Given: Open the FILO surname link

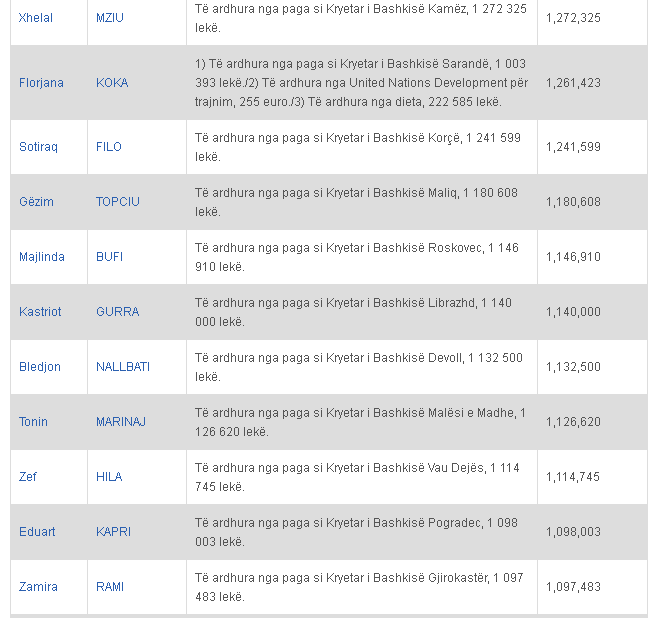Looking at the screenshot, I should 109,147.
